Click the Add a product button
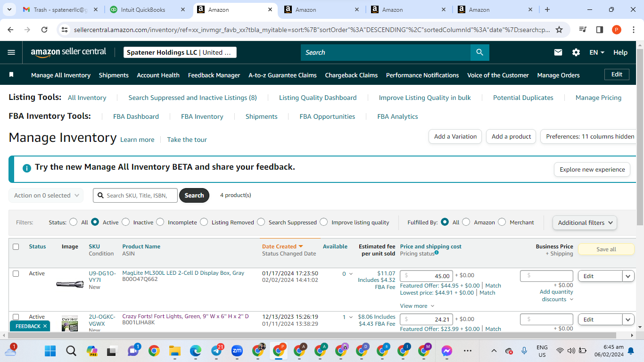The image size is (644, 362). [511, 137]
